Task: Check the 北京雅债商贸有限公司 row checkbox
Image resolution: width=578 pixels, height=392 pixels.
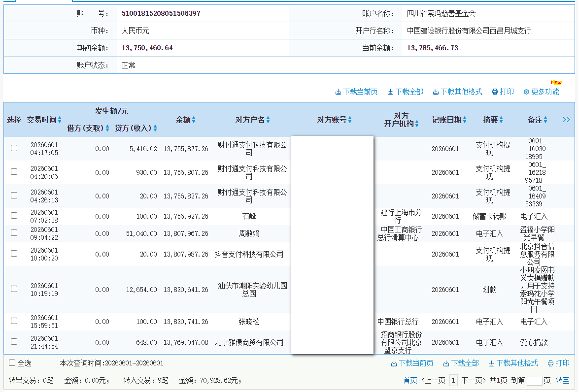Action: (x=14, y=342)
